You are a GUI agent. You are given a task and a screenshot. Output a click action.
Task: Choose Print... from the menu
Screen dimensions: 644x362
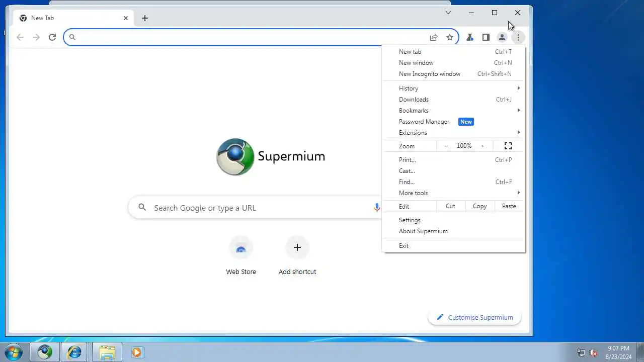coord(453,160)
